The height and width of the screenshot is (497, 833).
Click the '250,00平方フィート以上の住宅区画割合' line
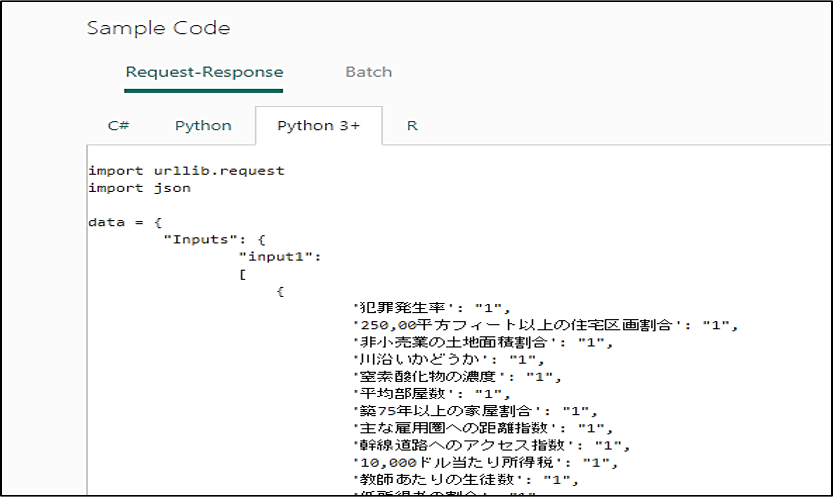click(546, 324)
